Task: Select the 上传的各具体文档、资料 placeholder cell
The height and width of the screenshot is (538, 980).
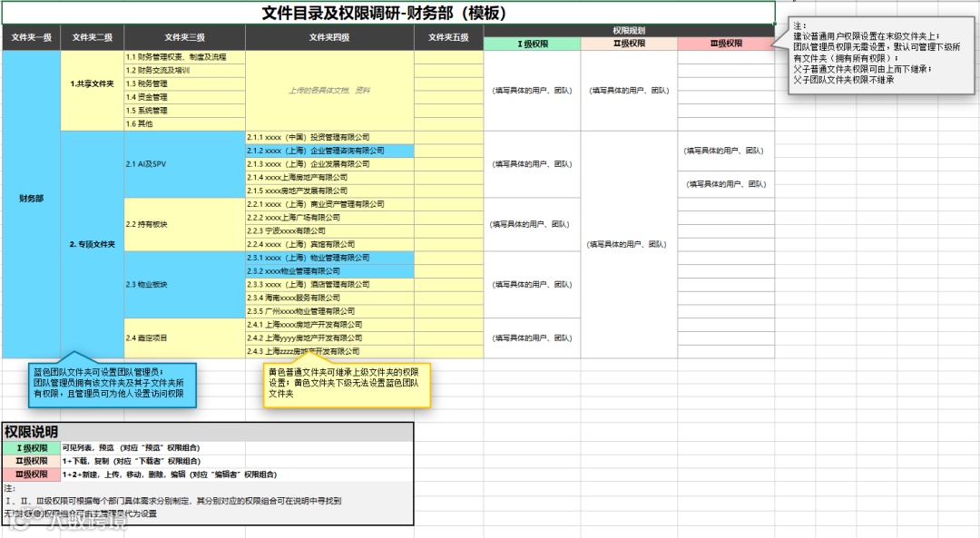Action: pos(329,91)
